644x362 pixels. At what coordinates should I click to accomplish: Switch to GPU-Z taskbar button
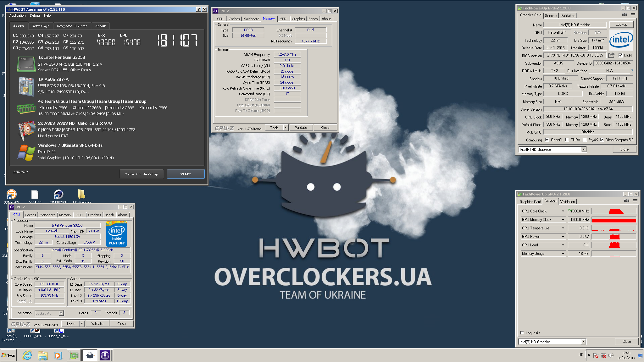(x=74, y=355)
